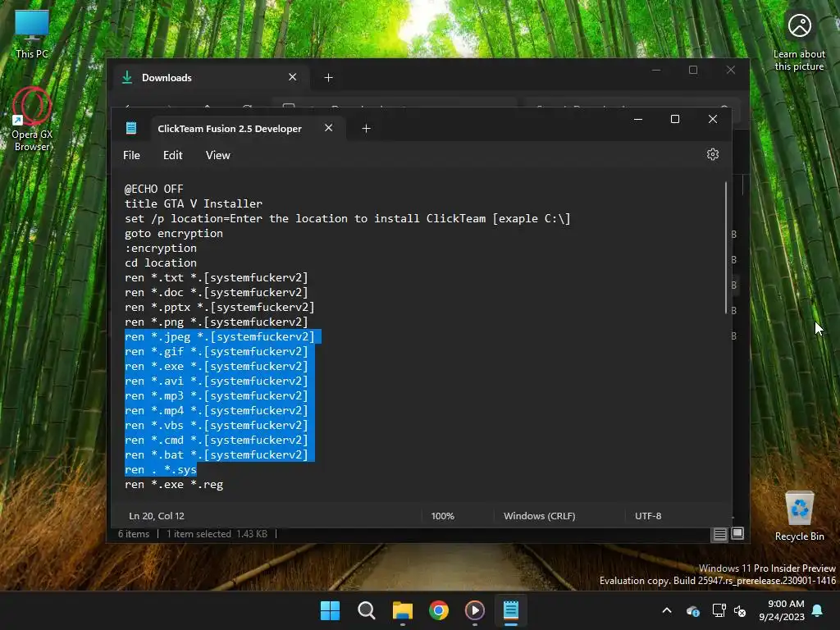
Task: Switch File Explorer to details view
Action: pyautogui.click(x=719, y=534)
